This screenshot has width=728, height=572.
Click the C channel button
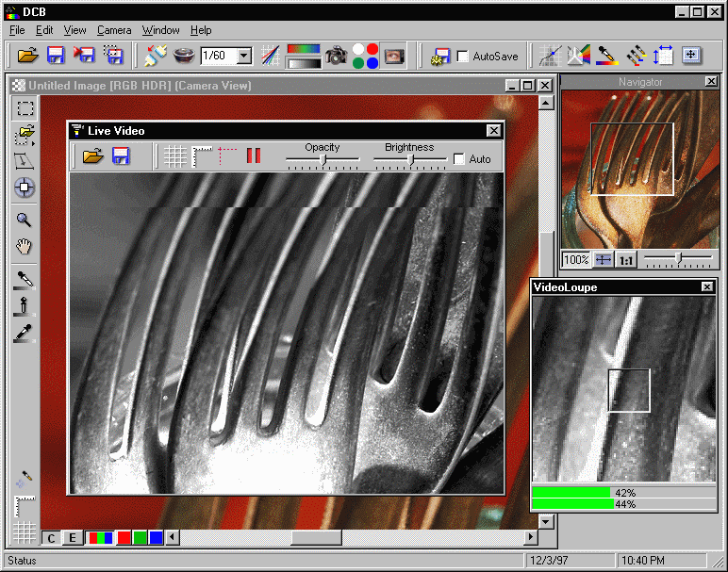click(51, 538)
